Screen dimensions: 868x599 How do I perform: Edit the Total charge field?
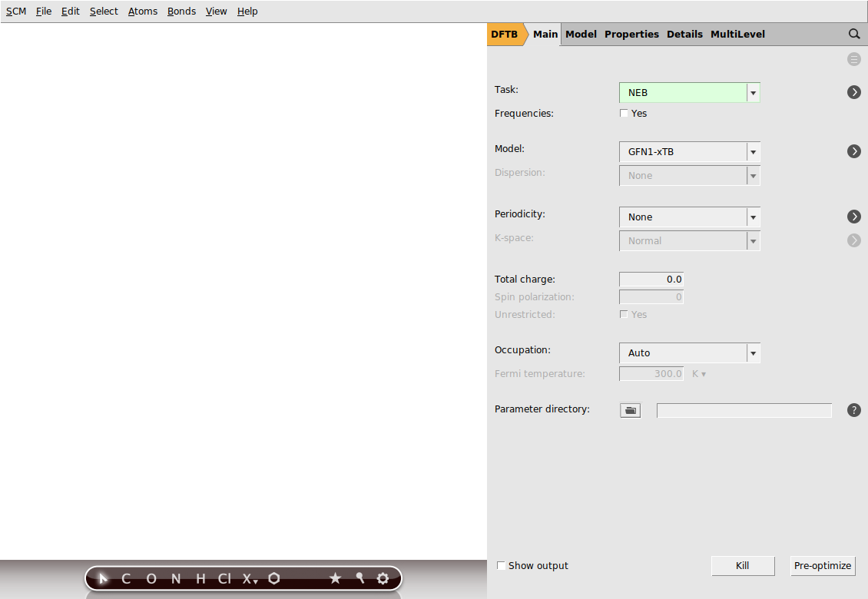(651, 279)
